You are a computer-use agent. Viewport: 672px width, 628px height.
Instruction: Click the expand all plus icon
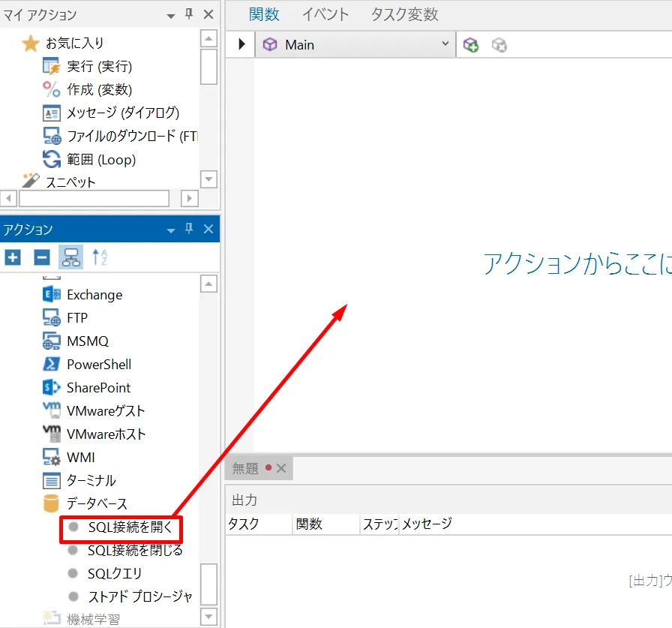[x=13, y=257]
